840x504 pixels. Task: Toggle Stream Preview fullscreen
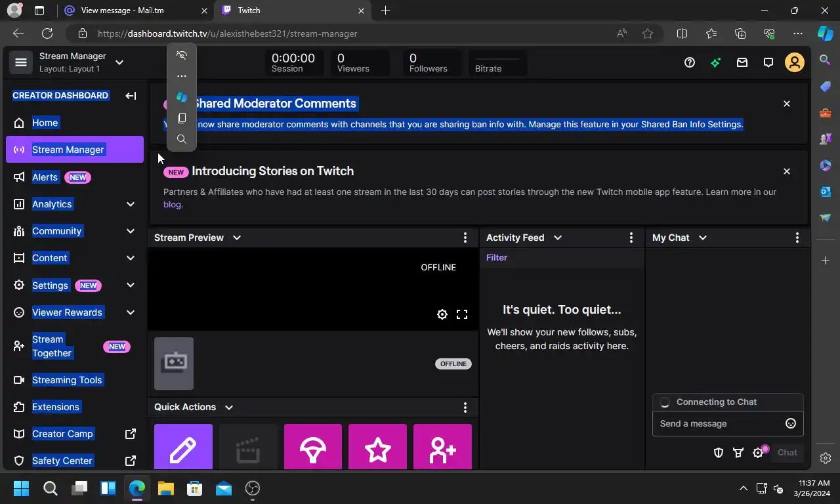[462, 314]
